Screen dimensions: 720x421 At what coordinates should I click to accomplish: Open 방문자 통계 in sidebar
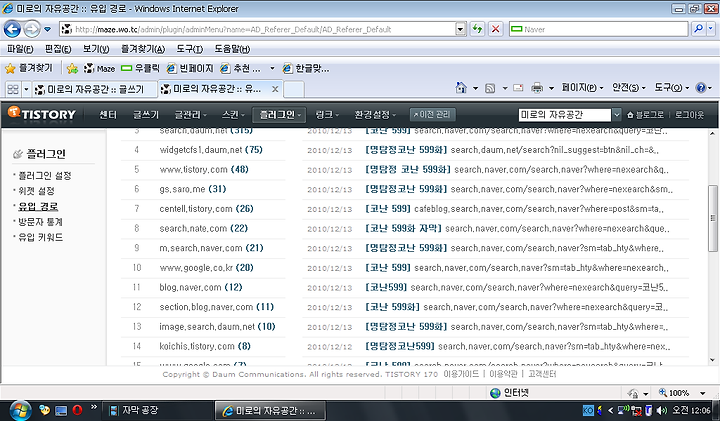(x=40, y=222)
